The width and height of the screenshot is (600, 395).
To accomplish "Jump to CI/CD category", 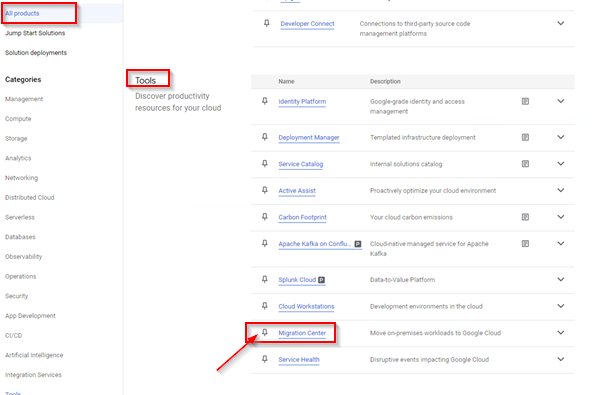I will point(13,336).
